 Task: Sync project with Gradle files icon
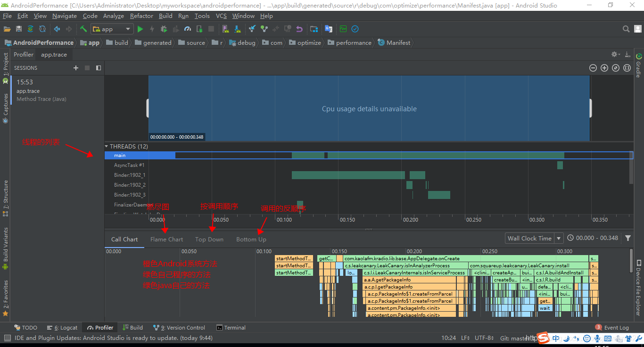point(31,29)
